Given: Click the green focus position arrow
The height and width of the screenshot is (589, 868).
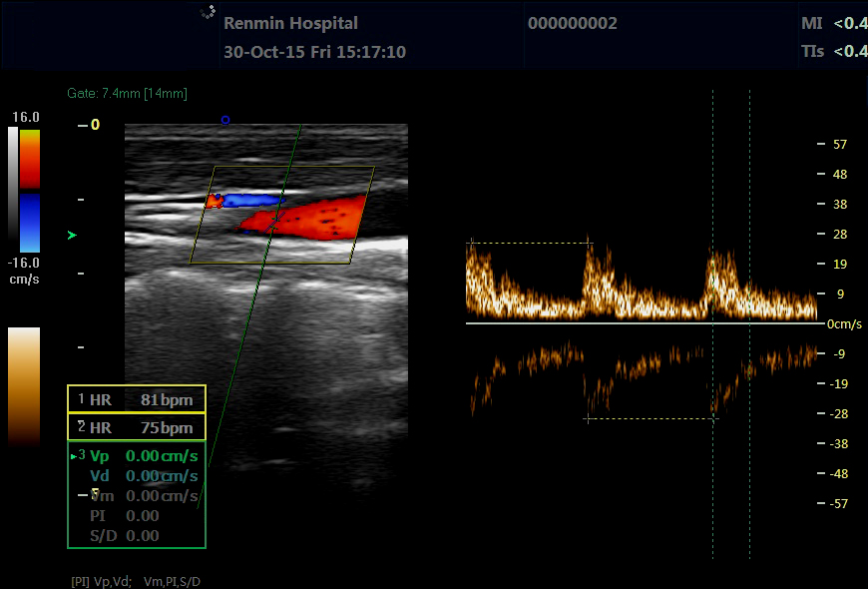Looking at the screenshot, I should point(71,235).
